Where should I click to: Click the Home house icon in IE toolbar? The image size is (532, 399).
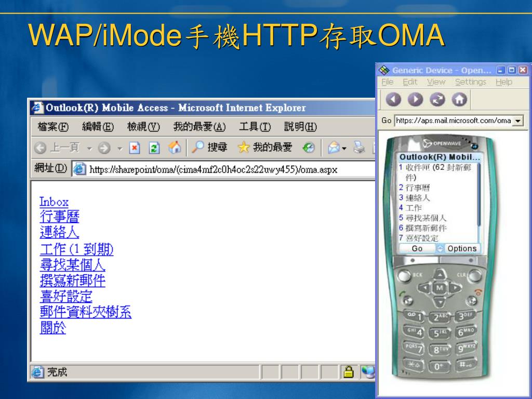click(x=175, y=147)
